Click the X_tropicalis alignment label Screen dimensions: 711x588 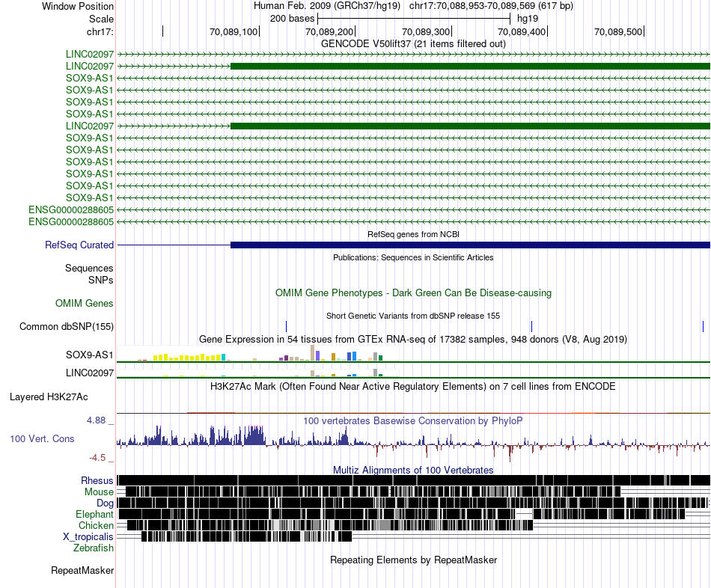pos(88,537)
